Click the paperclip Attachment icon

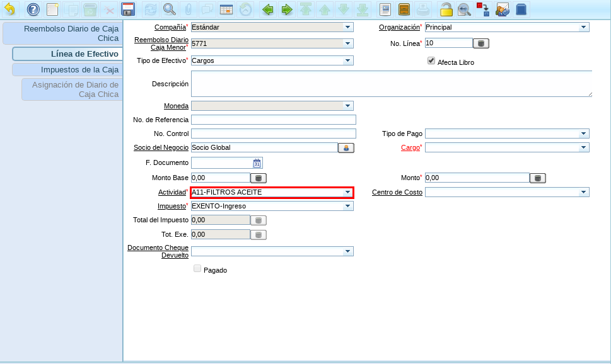coord(188,9)
